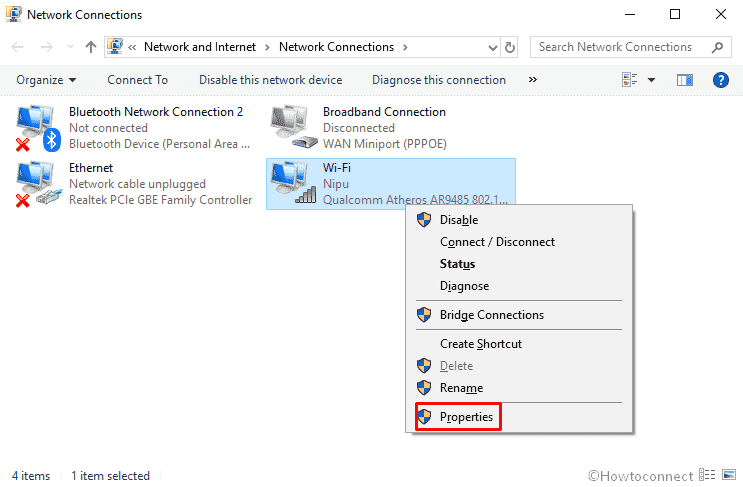Screen dimensions: 743x487
Task: Open the recent locations dropdown arrow
Action: 71,46
